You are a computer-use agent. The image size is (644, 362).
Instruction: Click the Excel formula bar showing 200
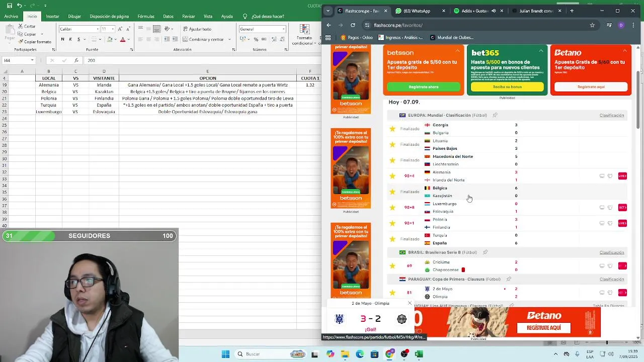coord(201,60)
